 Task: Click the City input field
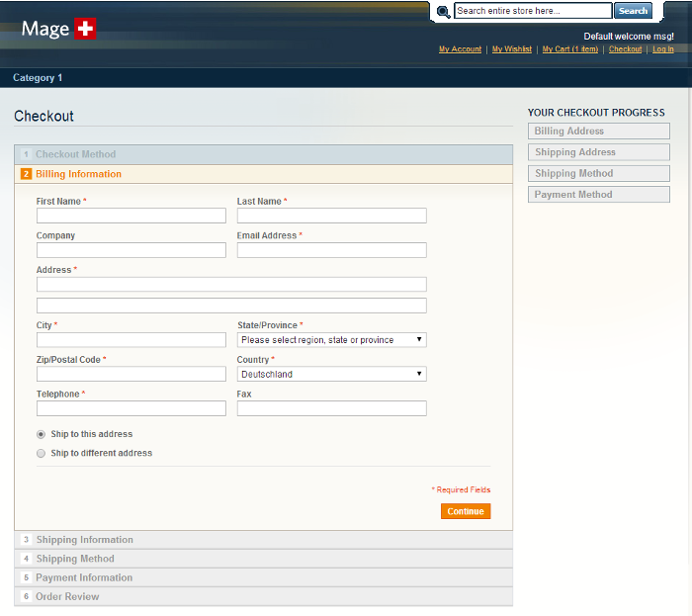pyautogui.click(x=131, y=340)
